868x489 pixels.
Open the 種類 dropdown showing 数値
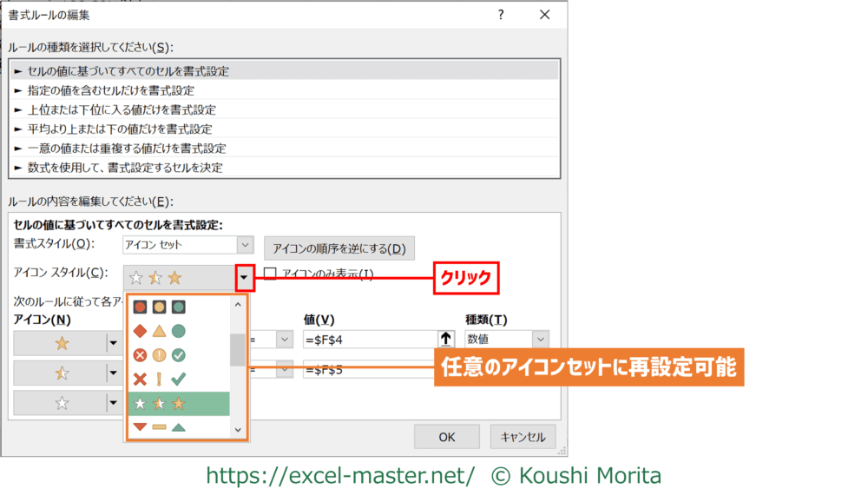coord(541,340)
